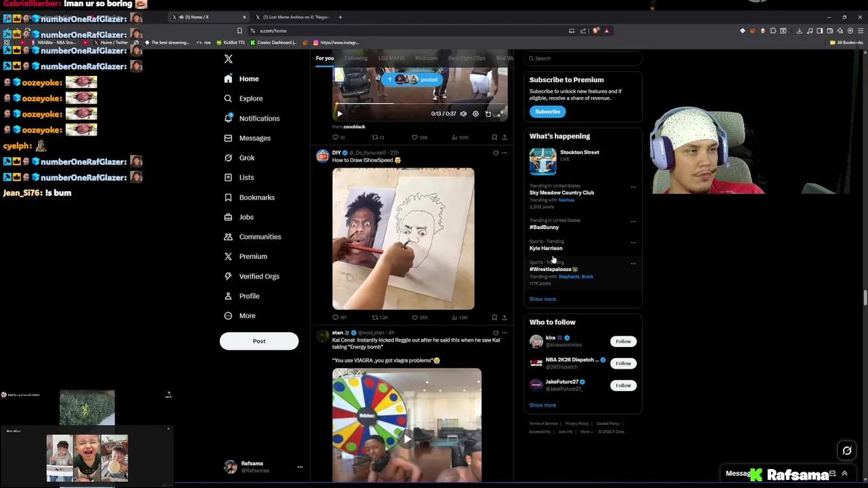This screenshot has width=868, height=488.
Task: Follow NBA 2K26 Dispatch account
Action: point(623,363)
